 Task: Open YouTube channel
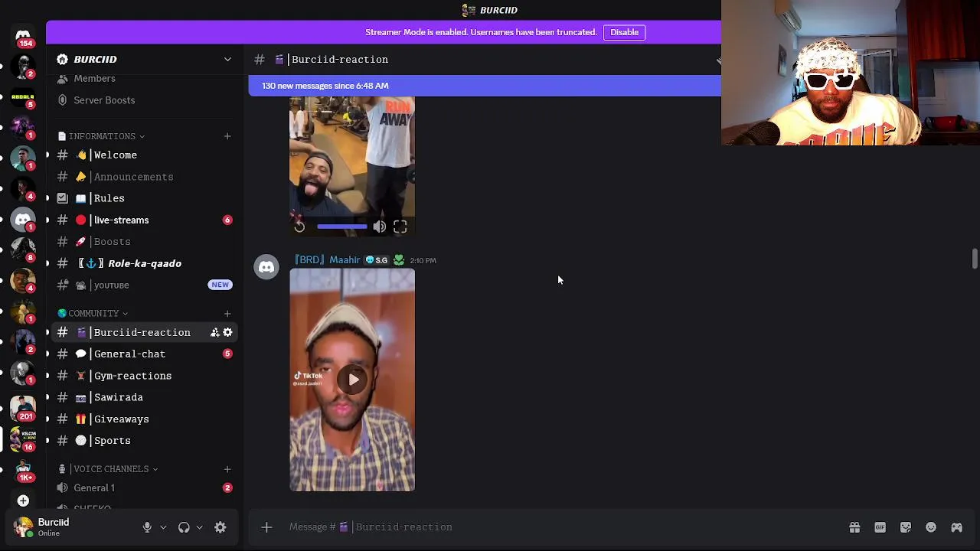point(144,285)
